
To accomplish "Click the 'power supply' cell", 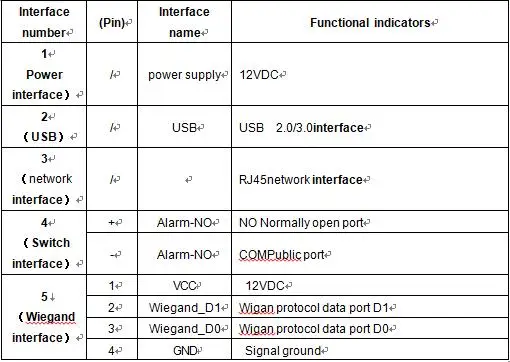I will (184, 74).
